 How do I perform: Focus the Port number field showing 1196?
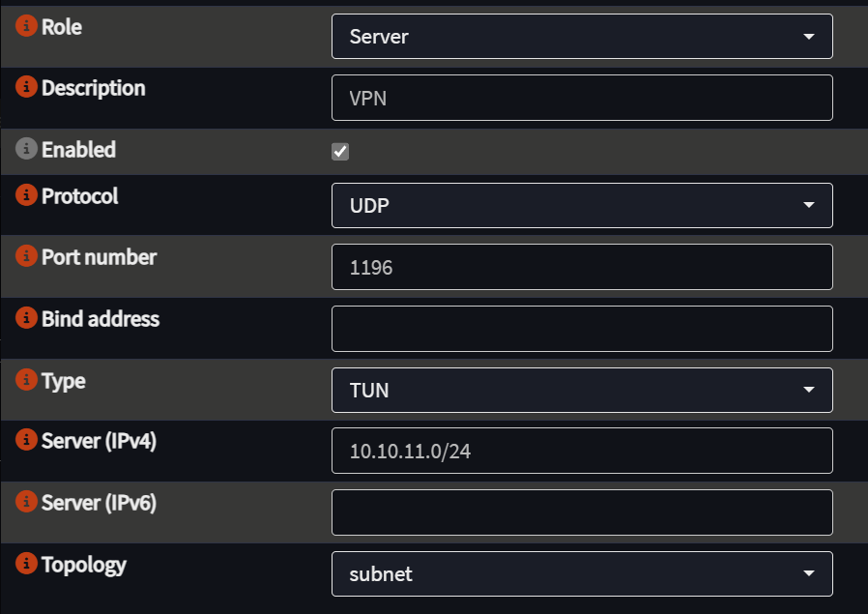tap(582, 267)
